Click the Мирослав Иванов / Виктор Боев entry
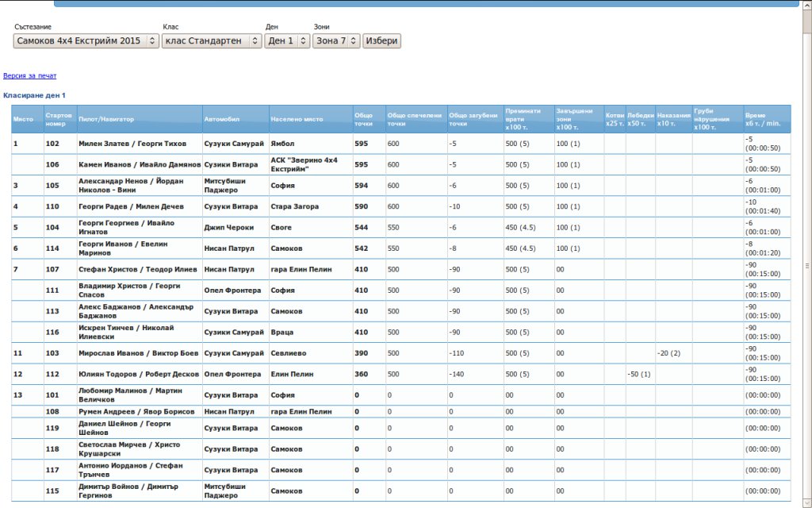The height and width of the screenshot is (508, 812). tap(139, 353)
